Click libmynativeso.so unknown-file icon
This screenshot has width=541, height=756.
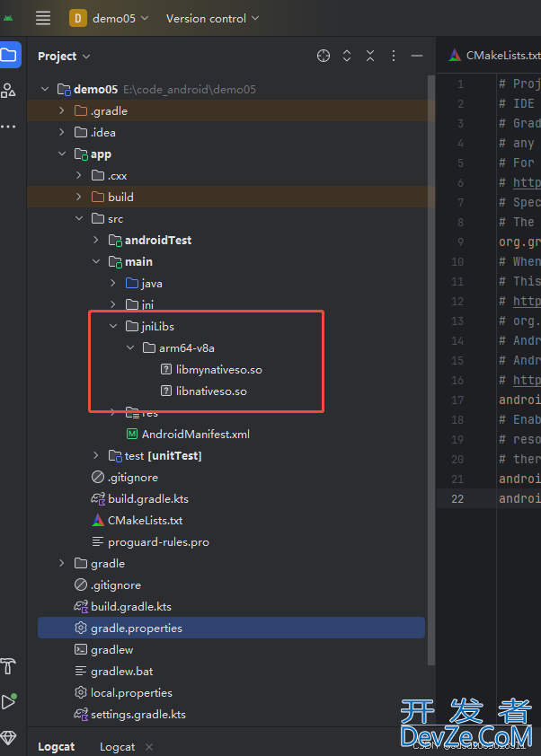pyautogui.click(x=166, y=369)
